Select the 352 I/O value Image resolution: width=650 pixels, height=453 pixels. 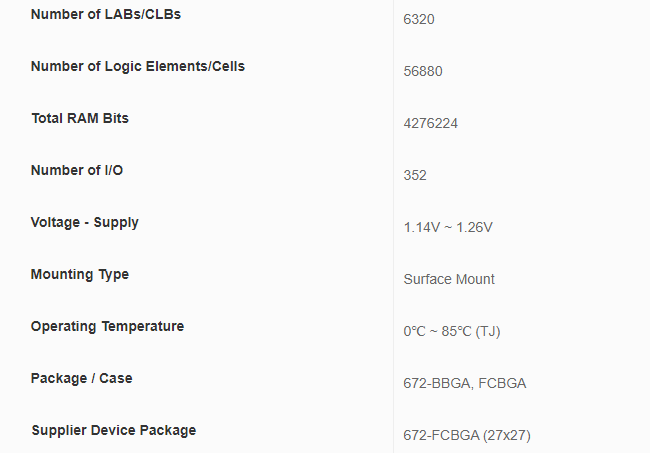pos(415,175)
